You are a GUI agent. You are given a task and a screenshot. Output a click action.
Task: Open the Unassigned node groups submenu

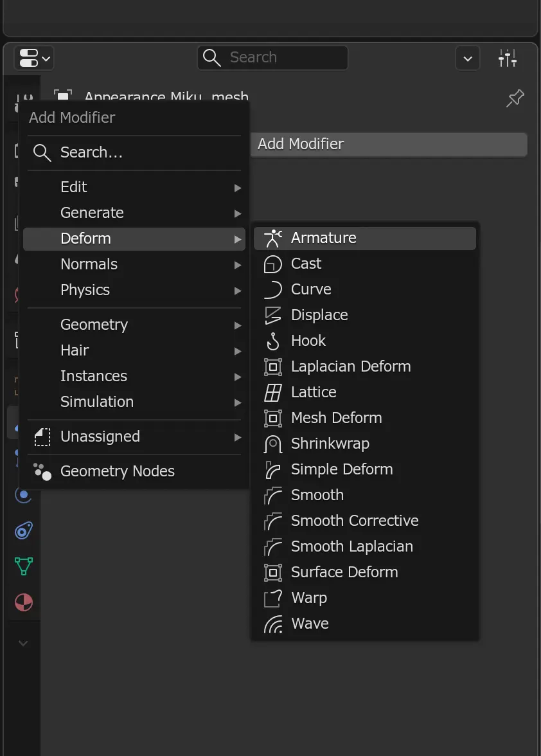pos(134,437)
